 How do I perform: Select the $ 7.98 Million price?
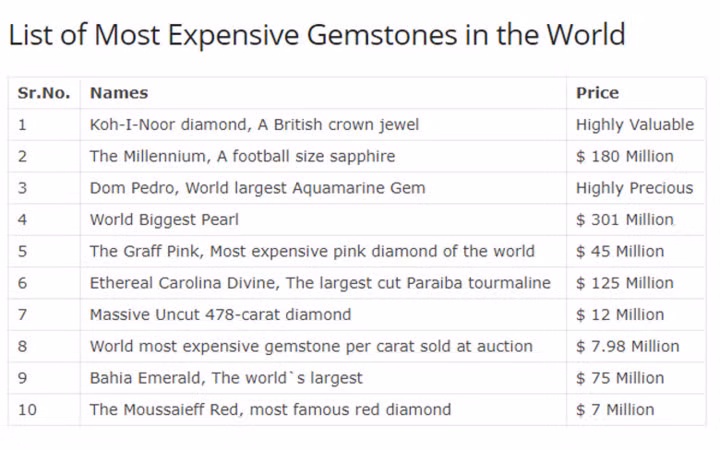click(x=628, y=346)
